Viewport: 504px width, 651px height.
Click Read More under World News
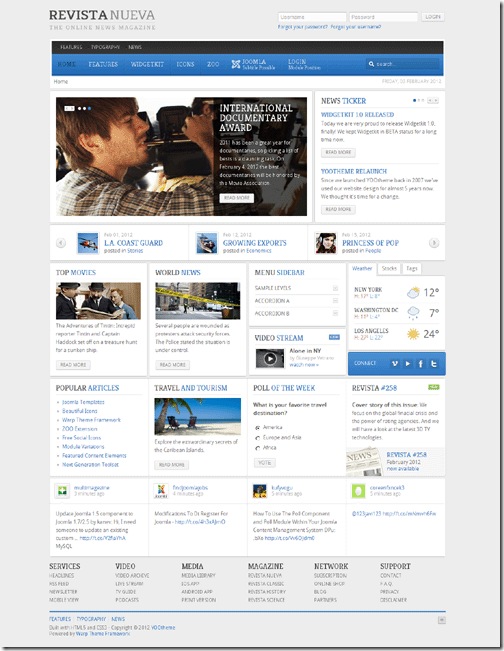173,365
